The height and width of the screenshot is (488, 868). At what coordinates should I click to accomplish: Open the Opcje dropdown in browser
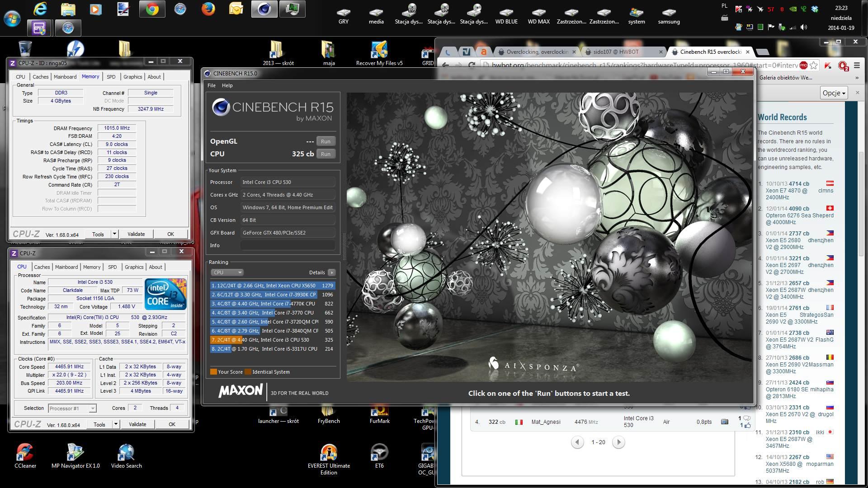coord(834,93)
